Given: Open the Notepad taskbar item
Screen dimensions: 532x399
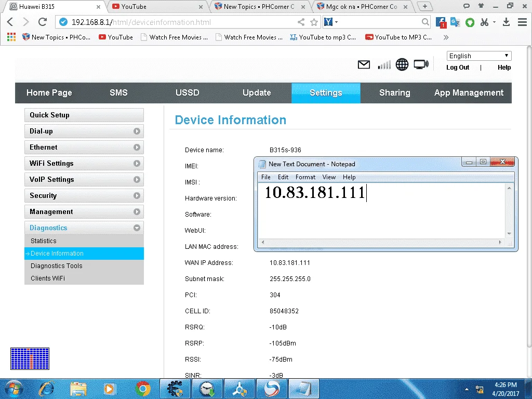Looking at the screenshot, I should tap(303, 389).
